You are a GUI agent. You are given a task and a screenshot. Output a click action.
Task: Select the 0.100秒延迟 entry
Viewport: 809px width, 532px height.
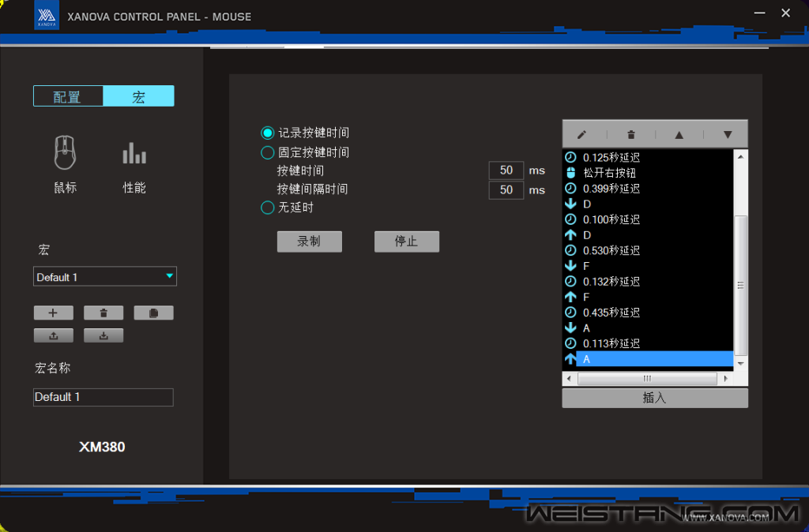pos(648,219)
